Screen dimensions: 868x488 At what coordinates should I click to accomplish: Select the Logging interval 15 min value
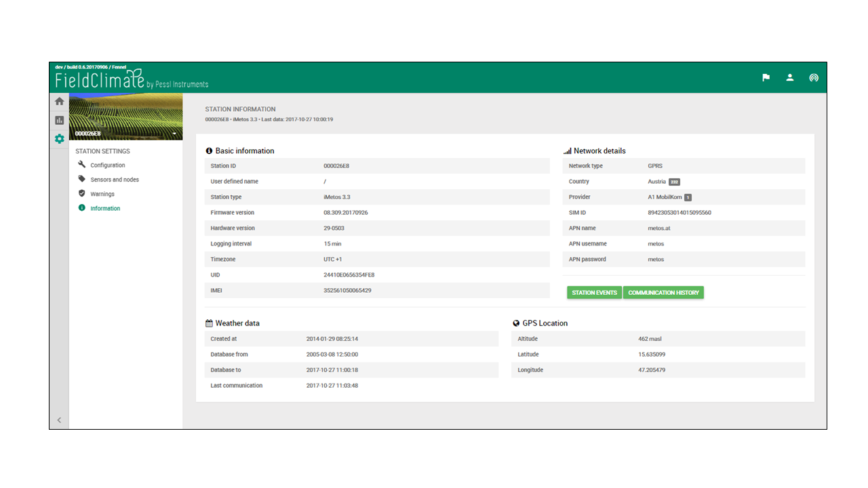pyautogui.click(x=332, y=244)
